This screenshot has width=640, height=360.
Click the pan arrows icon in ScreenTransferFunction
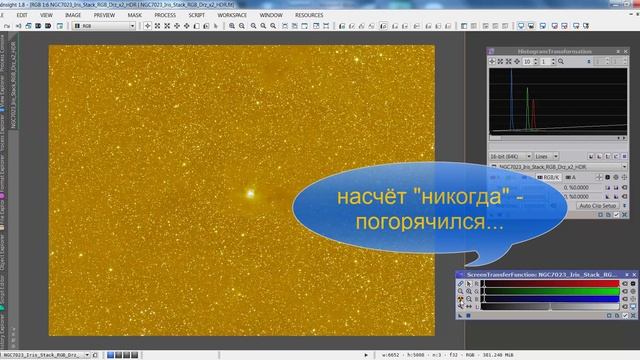click(x=469, y=307)
